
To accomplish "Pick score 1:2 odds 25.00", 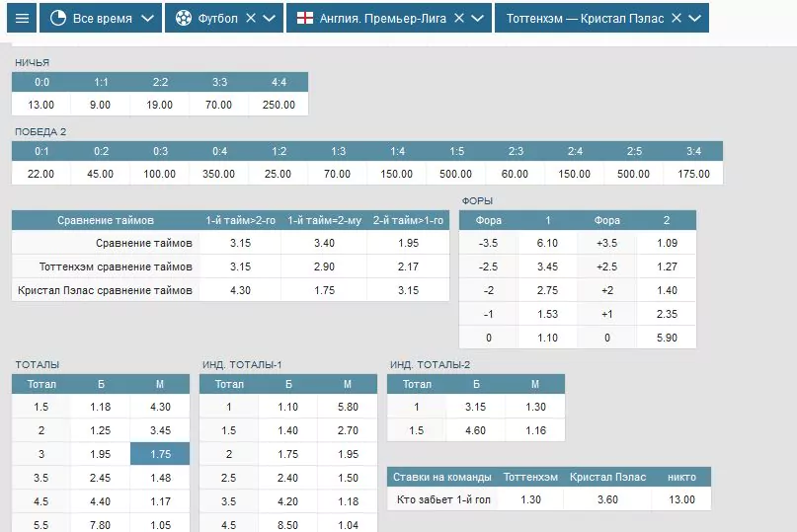I will point(279,174).
